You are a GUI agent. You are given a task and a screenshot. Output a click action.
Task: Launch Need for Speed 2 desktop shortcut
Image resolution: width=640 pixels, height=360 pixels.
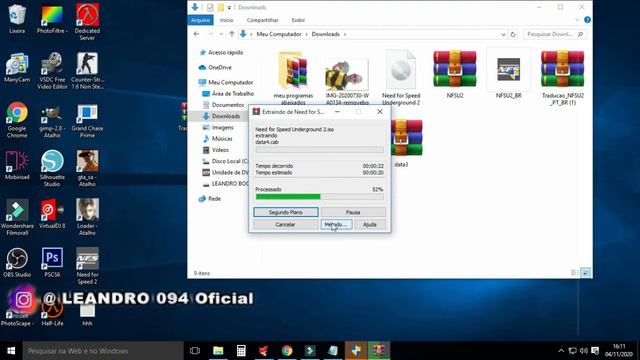(x=87, y=266)
